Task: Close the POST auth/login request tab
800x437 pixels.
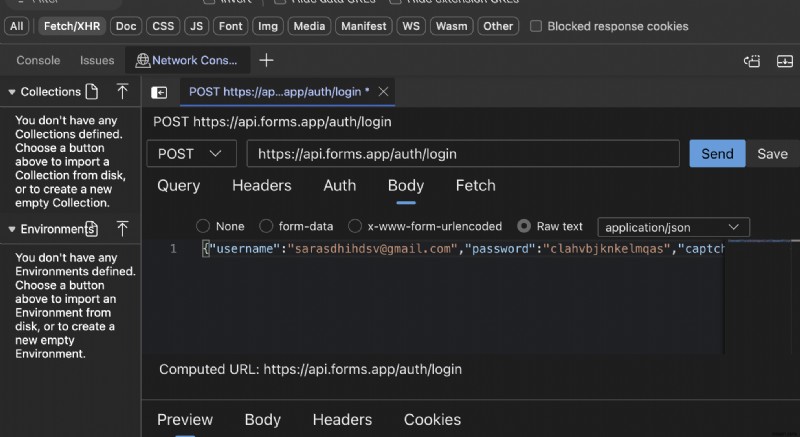Action: point(383,92)
